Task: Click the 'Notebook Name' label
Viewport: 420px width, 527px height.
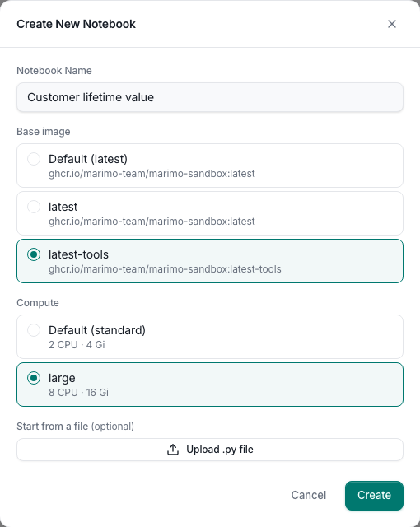Action: click(x=54, y=71)
